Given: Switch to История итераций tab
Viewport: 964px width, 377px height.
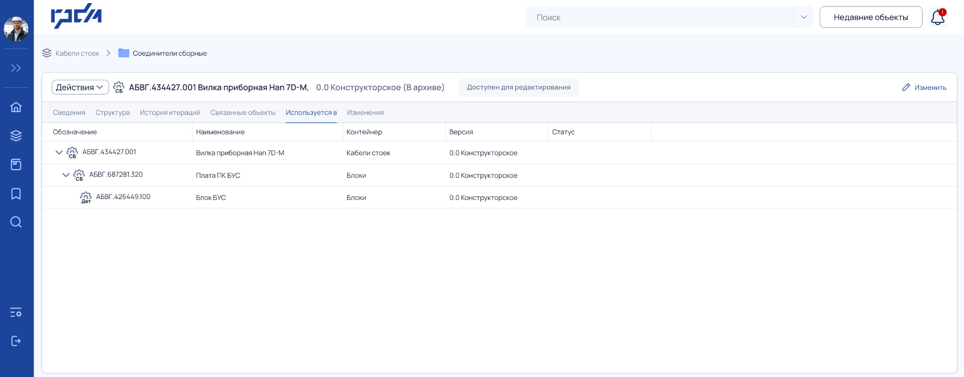Looking at the screenshot, I should pos(170,113).
